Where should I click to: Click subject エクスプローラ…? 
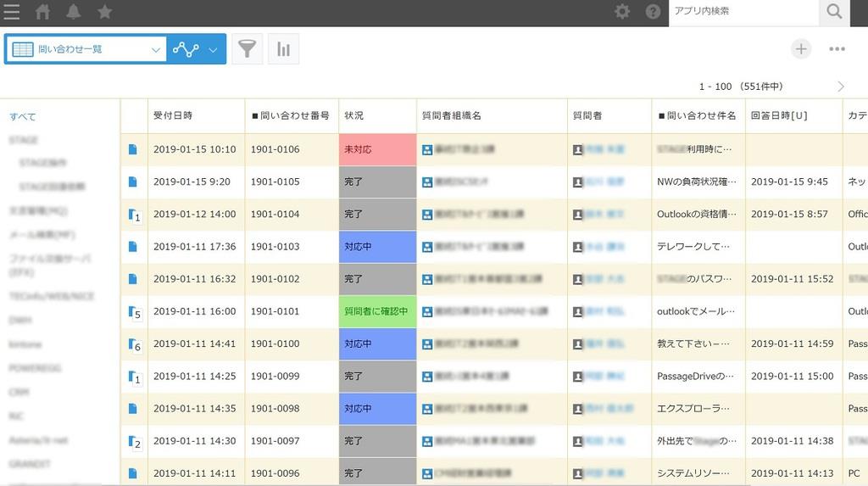coord(693,409)
